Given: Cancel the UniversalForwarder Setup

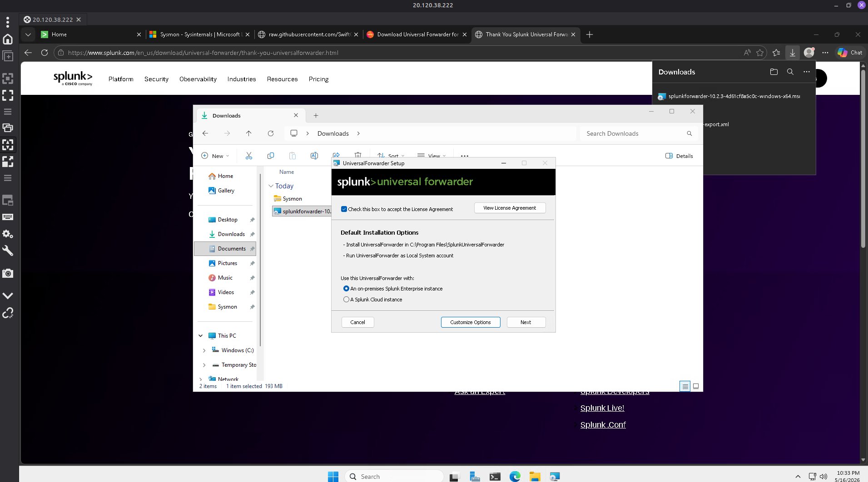Looking at the screenshot, I should (x=357, y=322).
